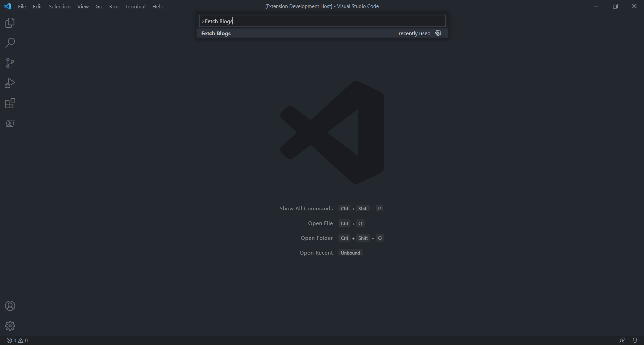Focus the command palette input box
644x345 pixels.
(322, 21)
